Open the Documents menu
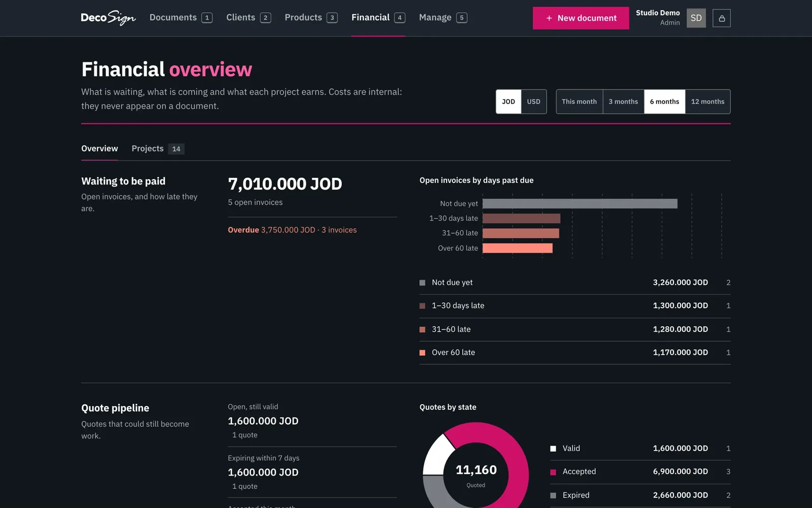 tap(181, 18)
